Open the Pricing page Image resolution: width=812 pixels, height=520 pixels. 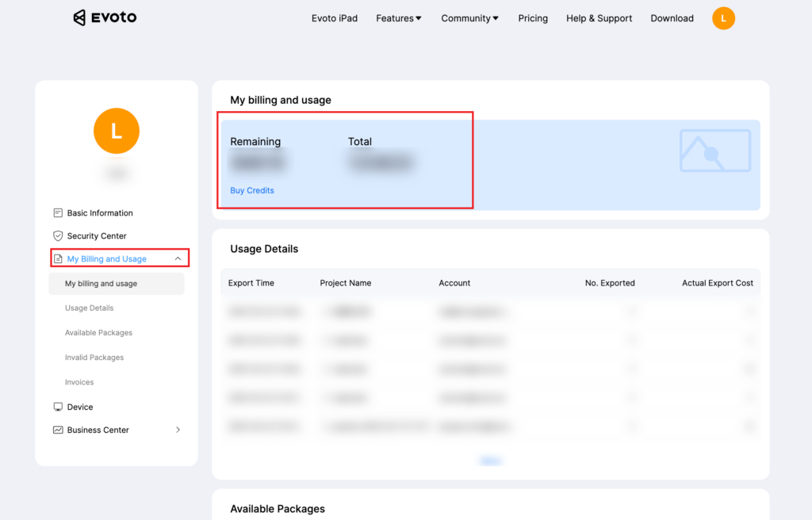pos(533,18)
